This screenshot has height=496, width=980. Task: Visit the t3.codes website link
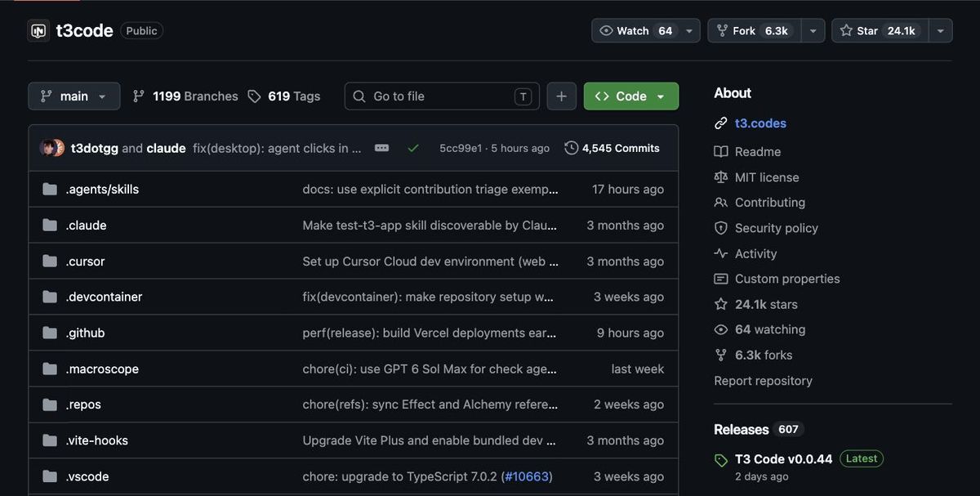(x=760, y=123)
